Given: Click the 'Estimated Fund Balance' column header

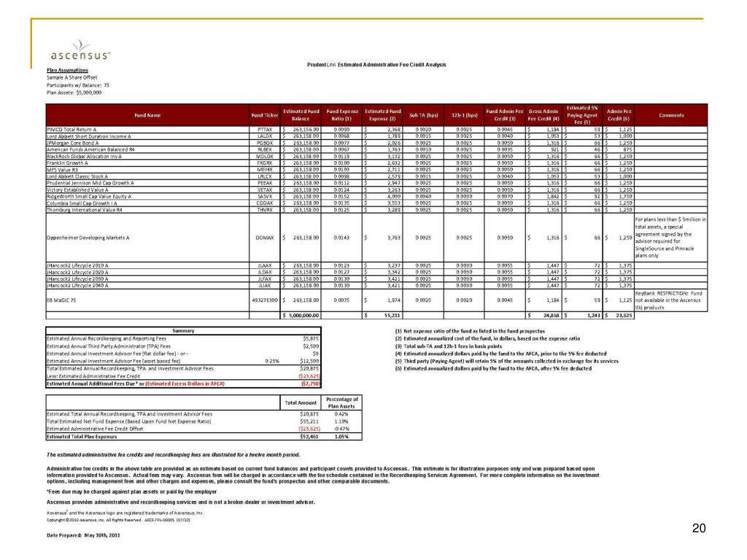Looking at the screenshot, I should point(301,115).
